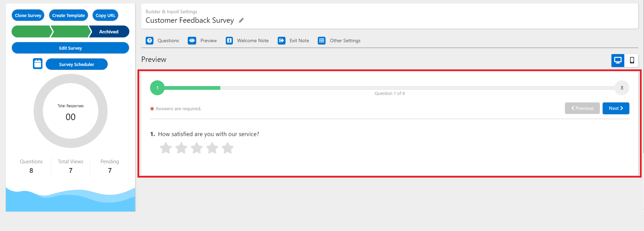The image size is (644, 231).
Task: Switch to desktop preview mode icon
Action: click(618, 61)
